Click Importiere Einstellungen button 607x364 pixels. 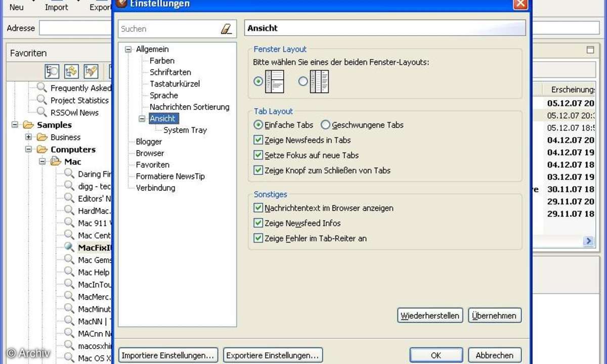168,355
